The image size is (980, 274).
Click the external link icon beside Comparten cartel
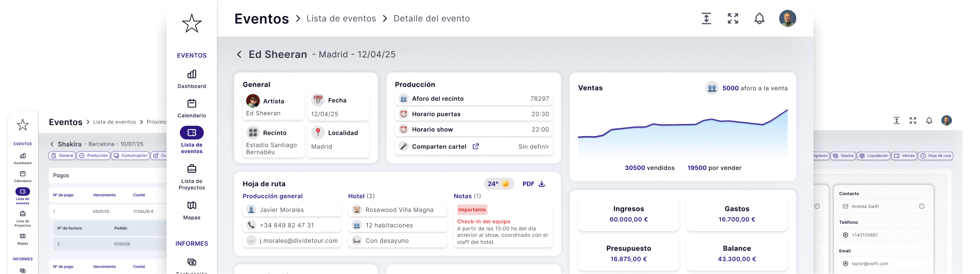point(476,147)
